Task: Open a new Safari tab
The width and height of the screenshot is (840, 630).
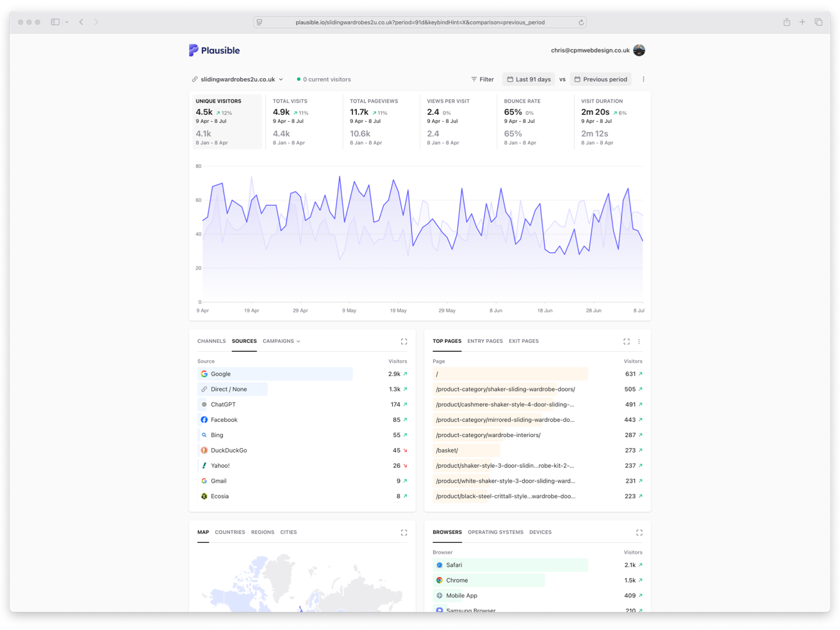Action: pos(802,22)
